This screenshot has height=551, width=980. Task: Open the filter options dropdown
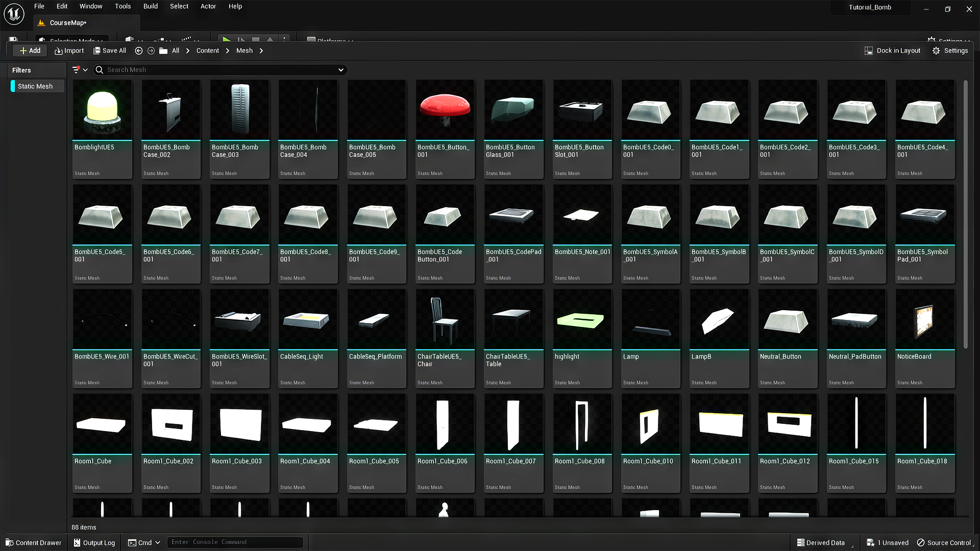(80, 70)
